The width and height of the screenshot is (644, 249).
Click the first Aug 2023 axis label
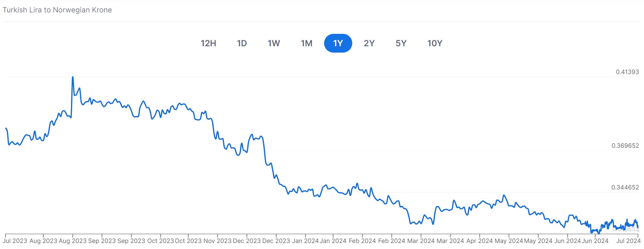tap(43, 241)
